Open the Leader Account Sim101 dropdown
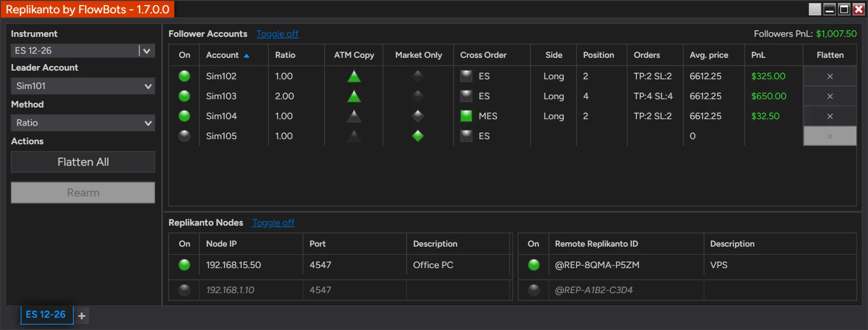The width and height of the screenshot is (868, 330). click(83, 86)
